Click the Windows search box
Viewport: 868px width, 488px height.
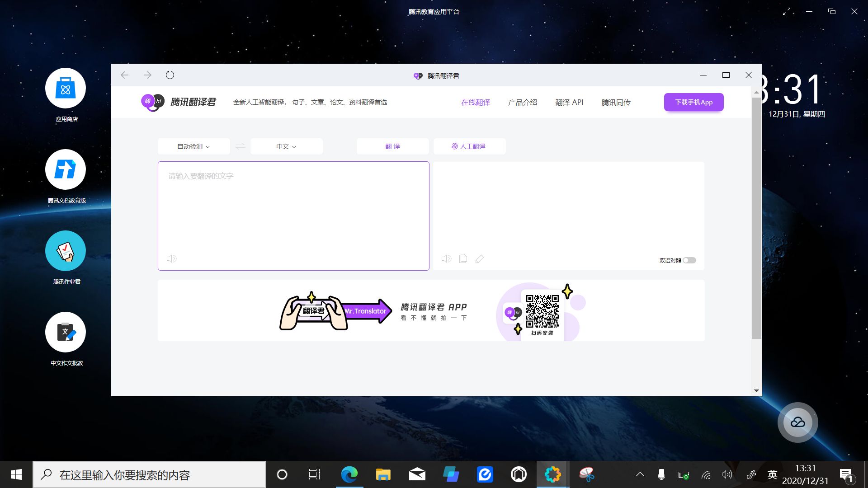(x=149, y=474)
